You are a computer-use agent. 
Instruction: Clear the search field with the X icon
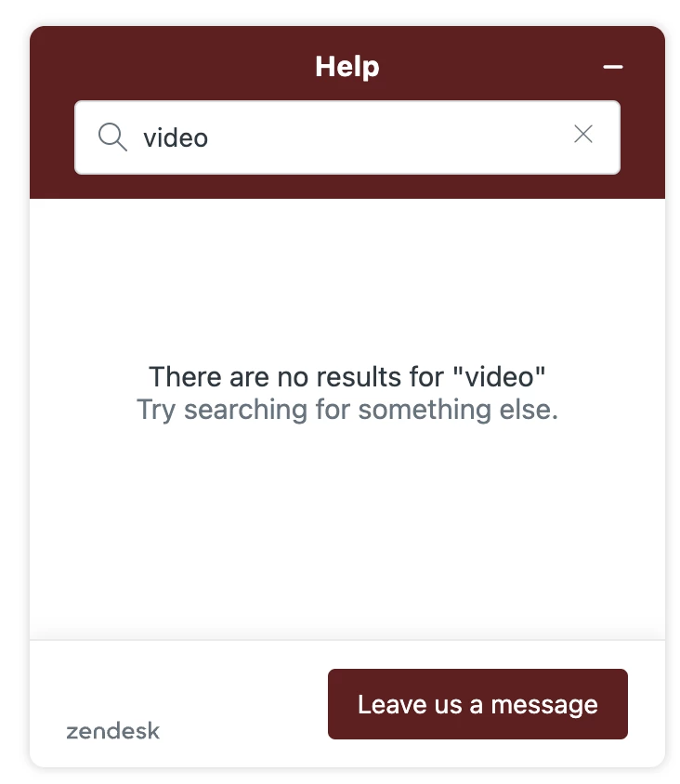click(583, 134)
